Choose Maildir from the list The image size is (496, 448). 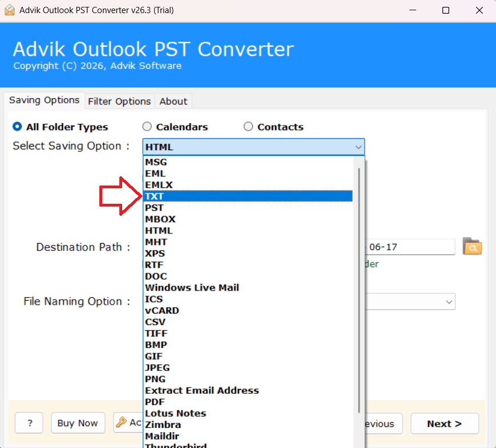248,436
